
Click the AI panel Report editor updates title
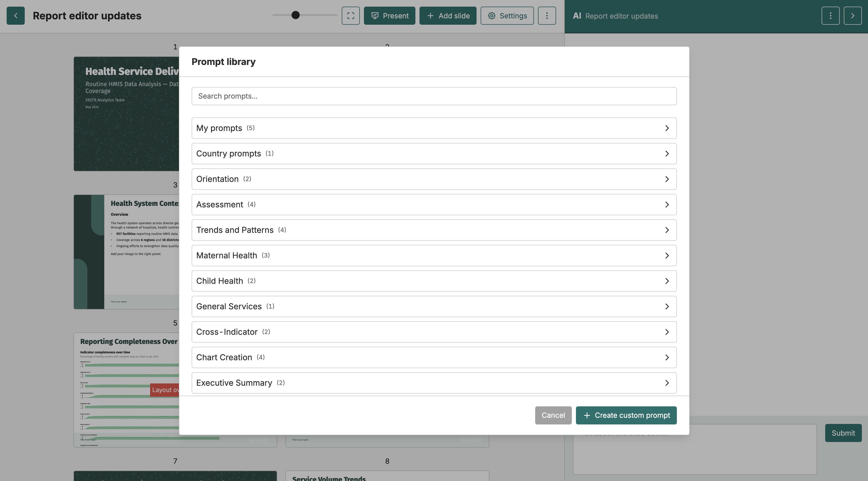point(621,16)
